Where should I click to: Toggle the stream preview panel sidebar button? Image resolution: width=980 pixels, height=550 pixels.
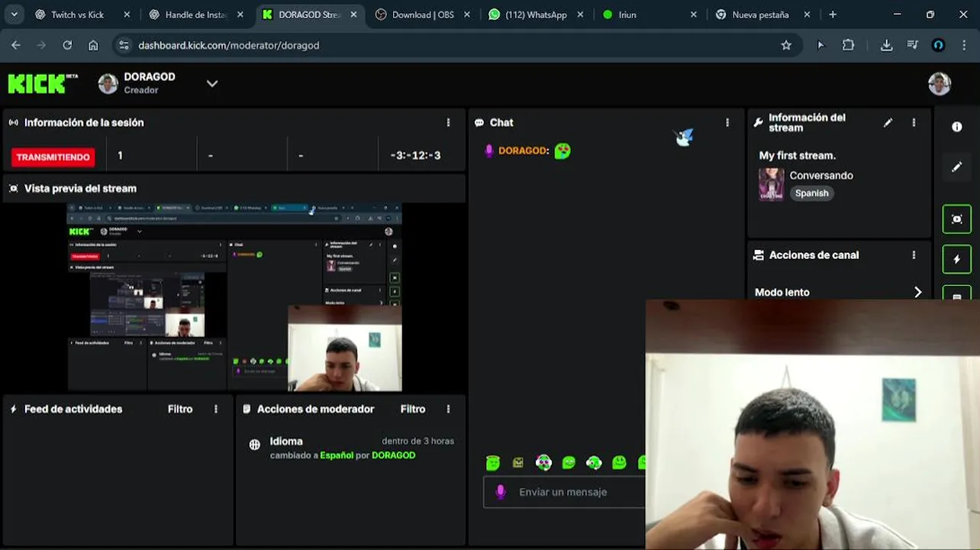tap(957, 219)
